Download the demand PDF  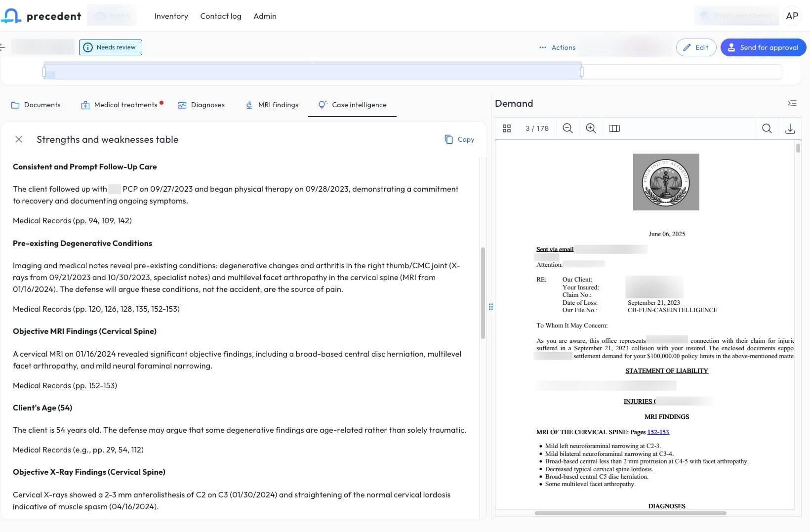790,128
